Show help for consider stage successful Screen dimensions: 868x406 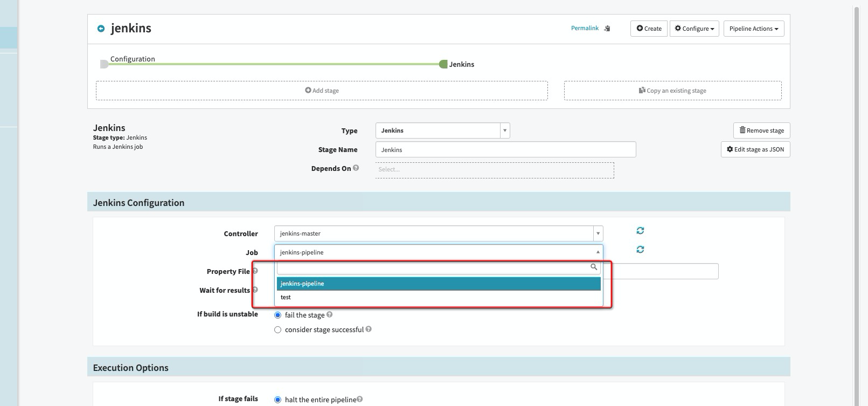point(369,329)
